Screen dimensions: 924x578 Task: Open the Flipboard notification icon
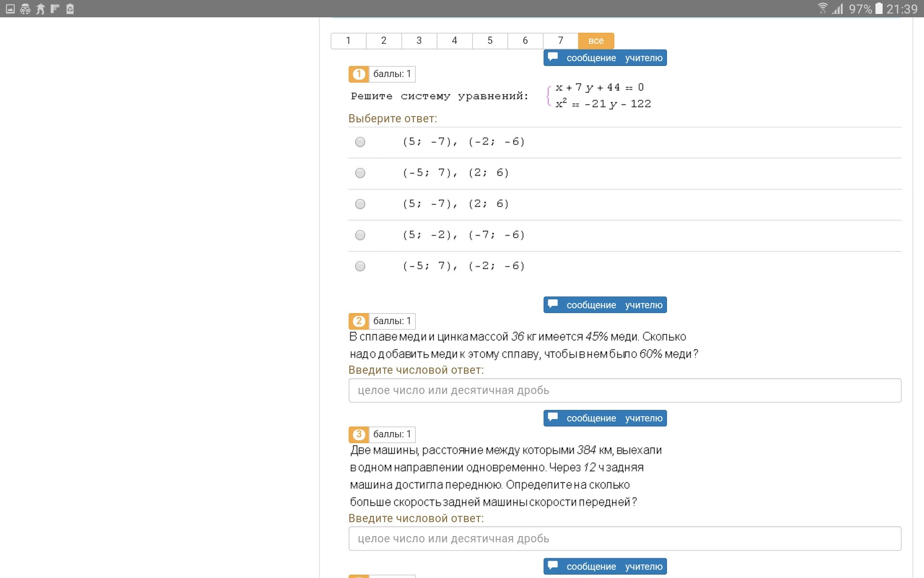point(55,9)
